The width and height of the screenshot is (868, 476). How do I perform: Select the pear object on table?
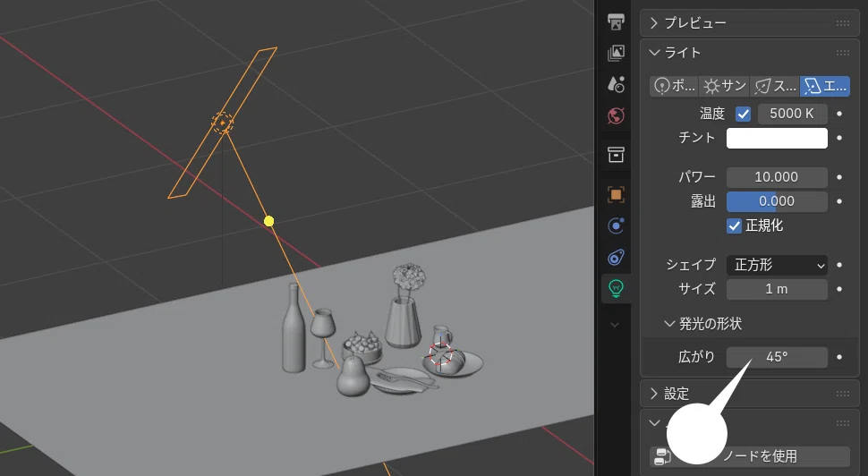tap(353, 377)
